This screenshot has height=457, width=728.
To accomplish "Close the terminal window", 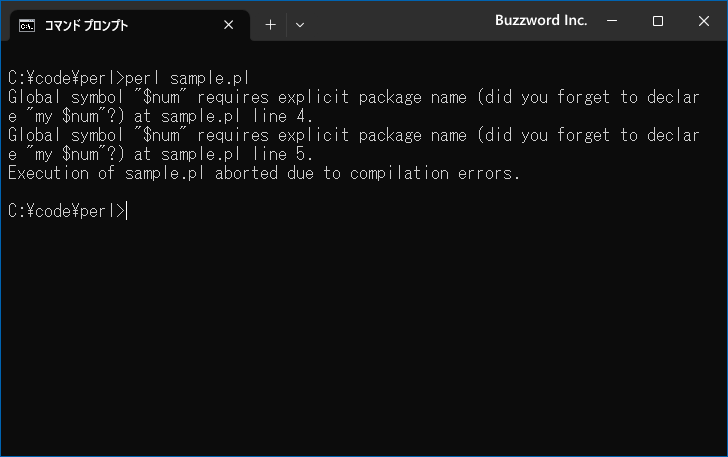I will pos(703,21).
